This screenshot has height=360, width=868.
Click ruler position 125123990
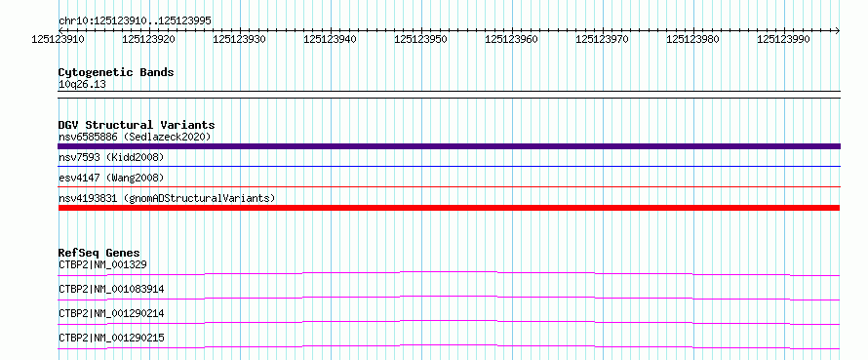coord(783,39)
